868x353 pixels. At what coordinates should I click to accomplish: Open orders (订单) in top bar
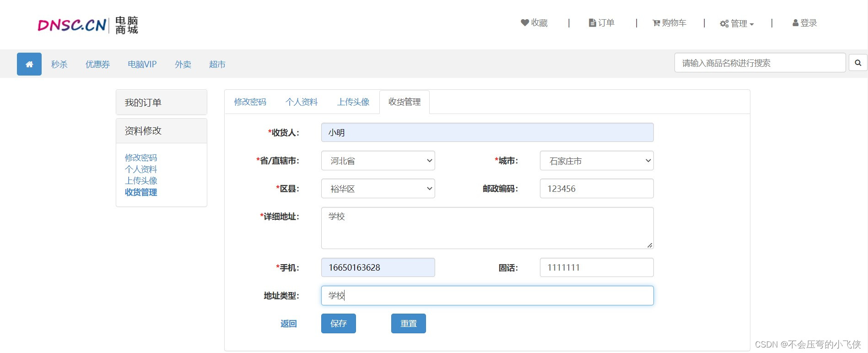pos(601,23)
